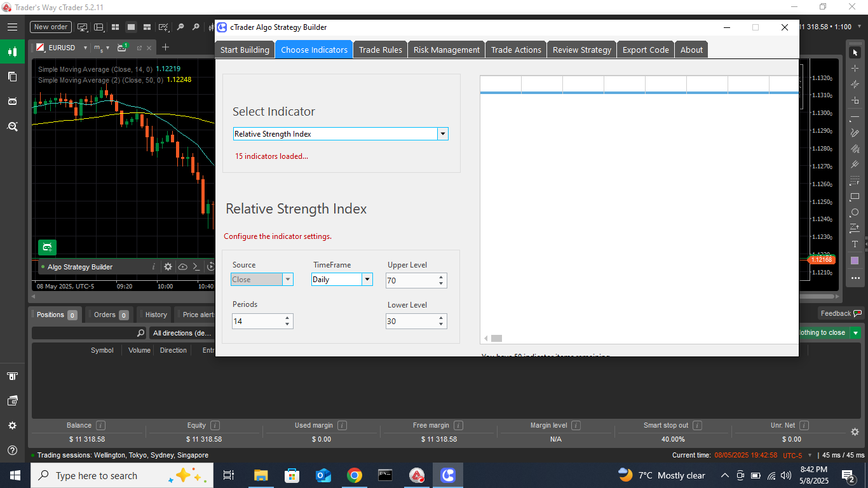
Task: Open File Explorer from the taskbar
Action: pyautogui.click(x=261, y=475)
